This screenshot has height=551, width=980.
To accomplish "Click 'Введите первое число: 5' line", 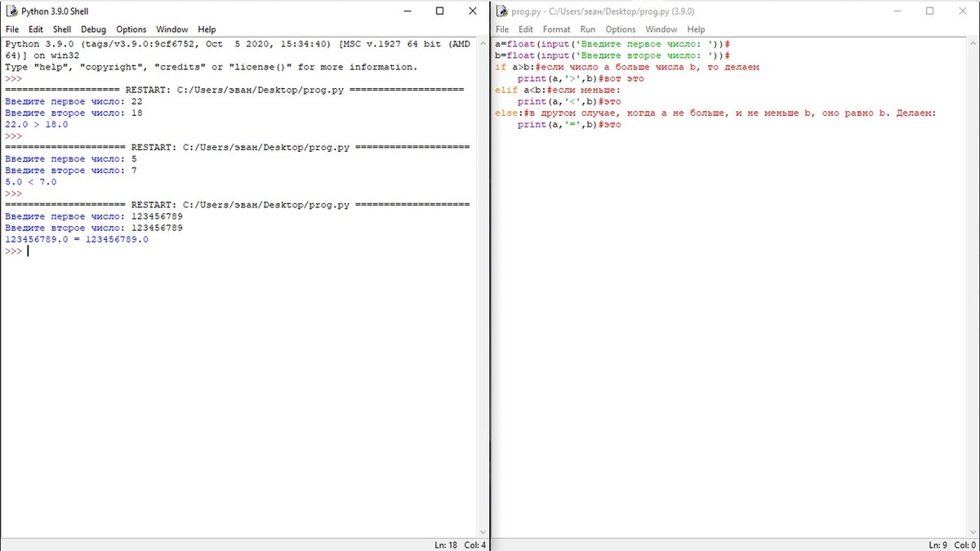I will [x=71, y=159].
